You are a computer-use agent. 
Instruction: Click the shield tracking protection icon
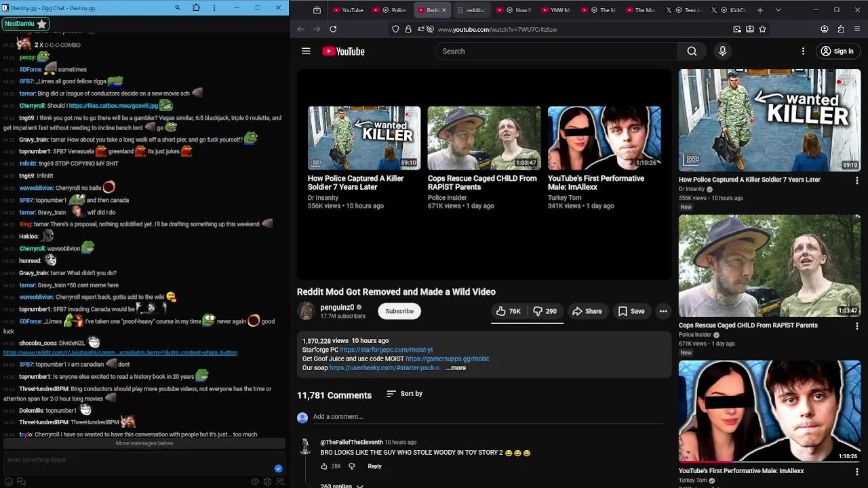point(395,29)
